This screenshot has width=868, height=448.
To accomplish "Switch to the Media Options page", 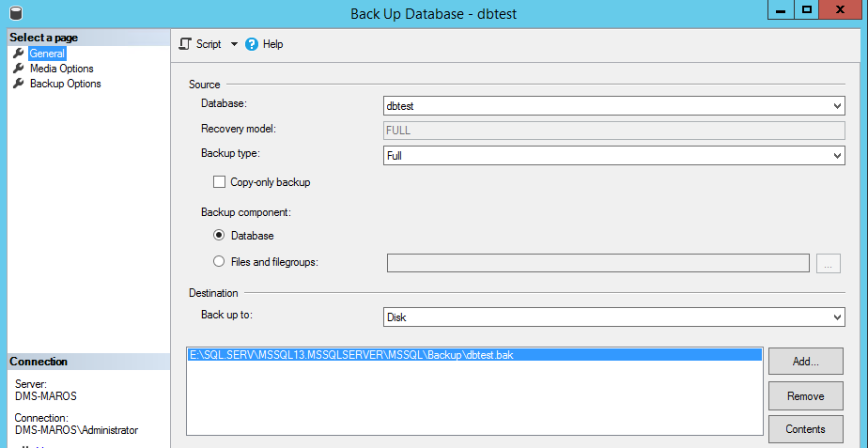I will (61, 69).
